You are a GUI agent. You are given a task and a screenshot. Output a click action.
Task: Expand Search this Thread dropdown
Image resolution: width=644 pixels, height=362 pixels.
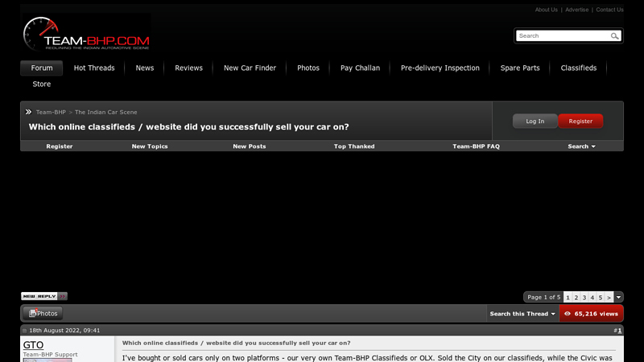522,314
